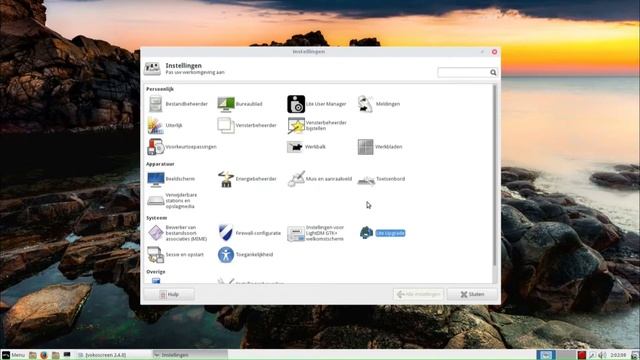Open the Bestandbeheerder settings icon
640x360 pixels.
coord(156,104)
